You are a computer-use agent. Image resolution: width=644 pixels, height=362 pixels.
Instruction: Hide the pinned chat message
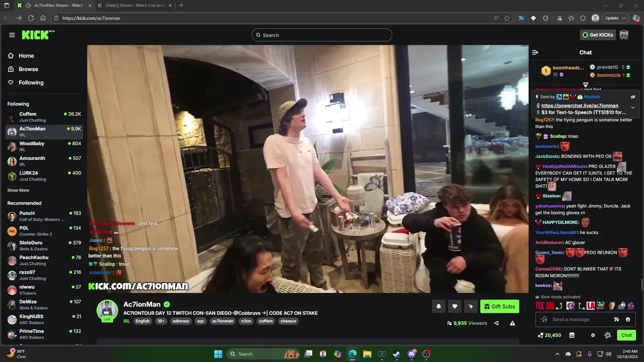pyautogui.click(x=633, y=97)
